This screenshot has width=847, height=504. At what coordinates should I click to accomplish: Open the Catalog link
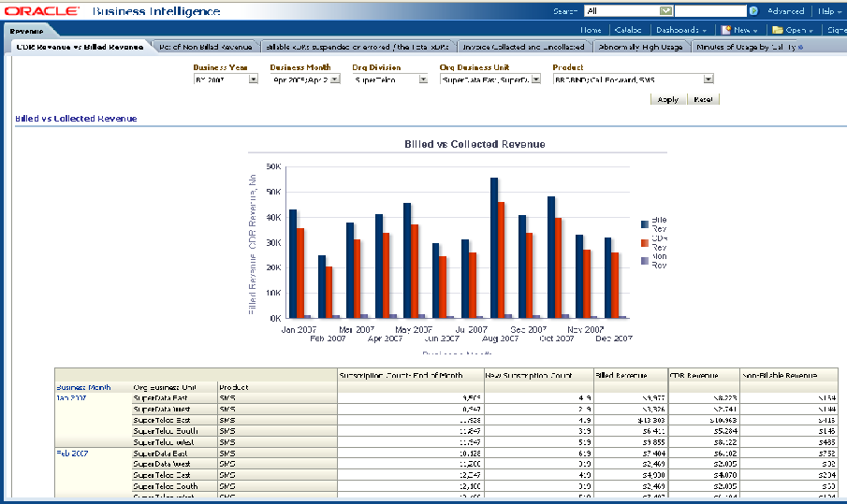click(628, 30)
